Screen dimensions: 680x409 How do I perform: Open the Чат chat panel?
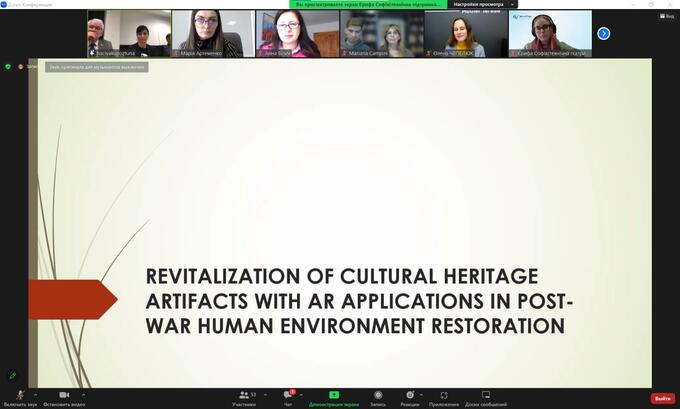tap(288, 395)
